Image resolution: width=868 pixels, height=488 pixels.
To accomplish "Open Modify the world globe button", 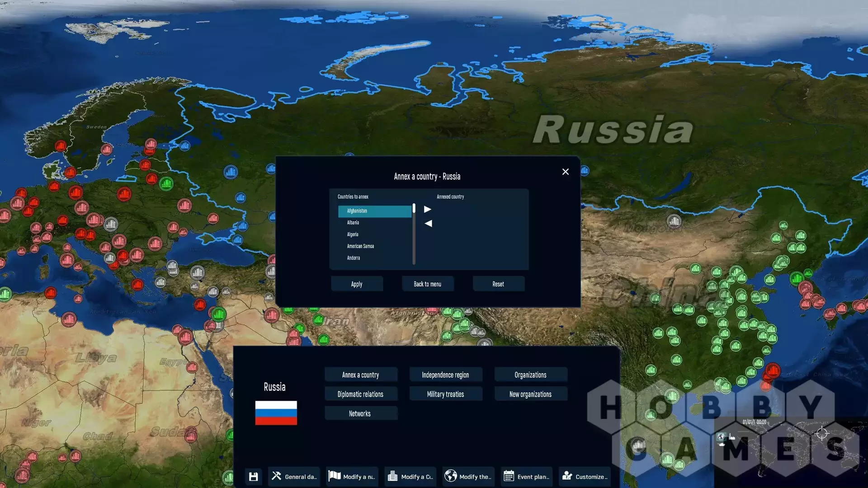I will pos(468,476).
